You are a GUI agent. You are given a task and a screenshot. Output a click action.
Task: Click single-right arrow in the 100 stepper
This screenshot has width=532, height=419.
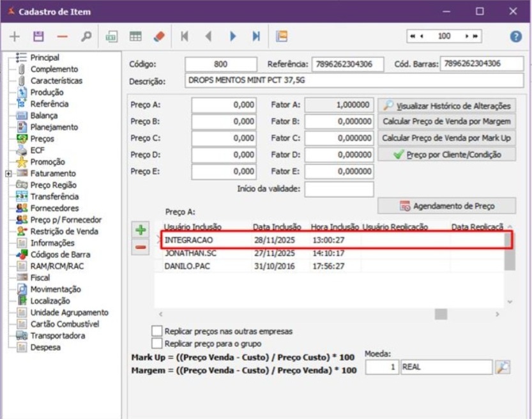[x=467, y=36]
